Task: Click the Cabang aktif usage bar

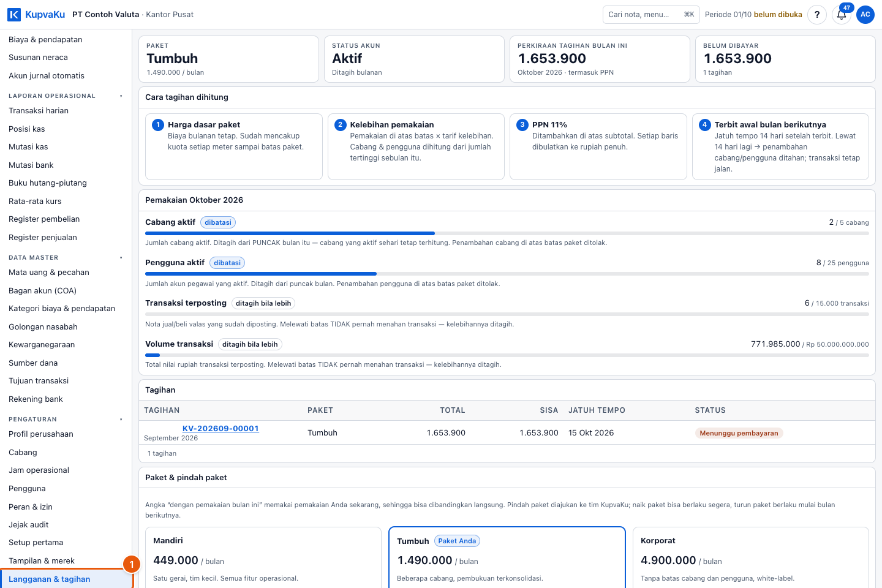Action: pos(507,233)
